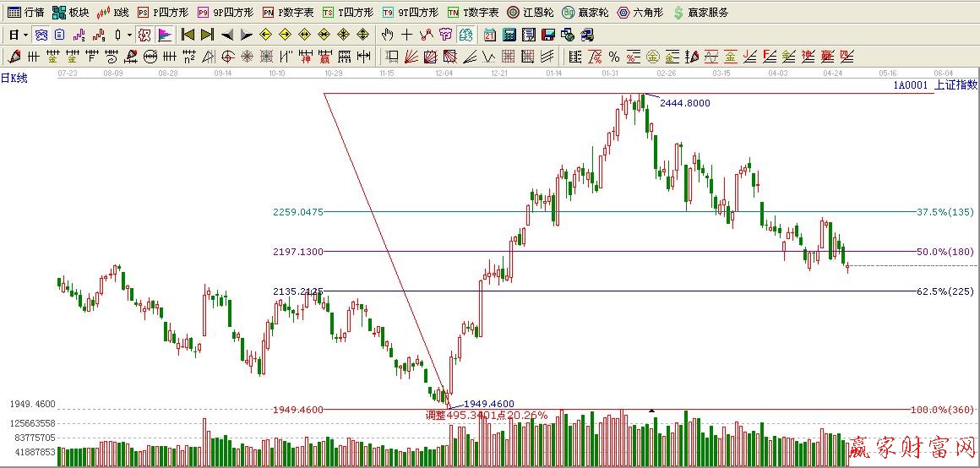This screenshot has height=468, width=980.
Task: Open the 日 period dropdown
Action: pyautogui.click(x=18, y=35)
